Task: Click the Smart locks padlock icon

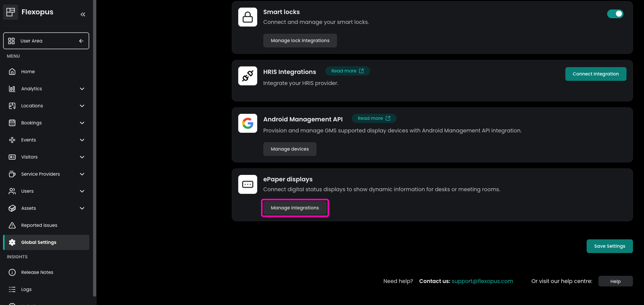Action: tap(248, 17)
